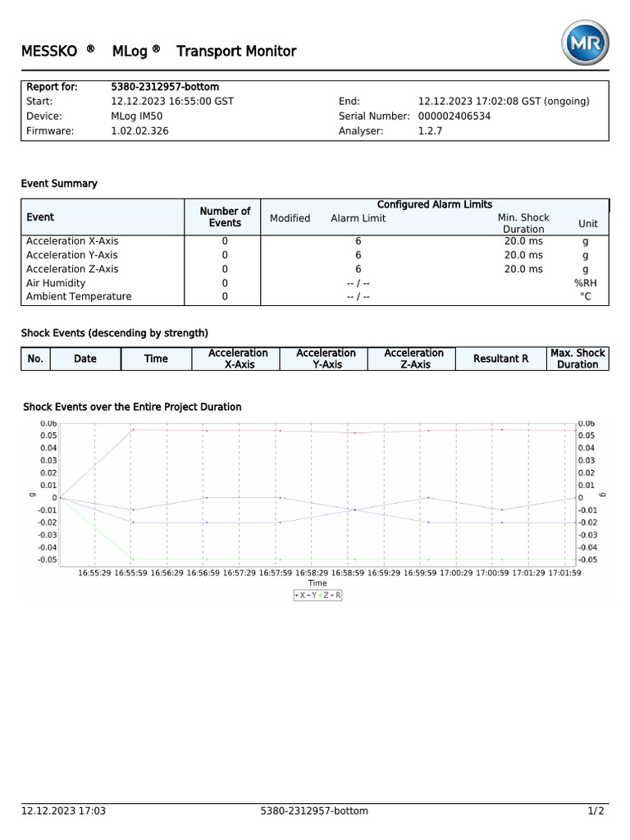Click 'Acceleration Y-Axis' header in Shock Events table
This screenshot has height=840, width=630.
(x=326, y=358)
